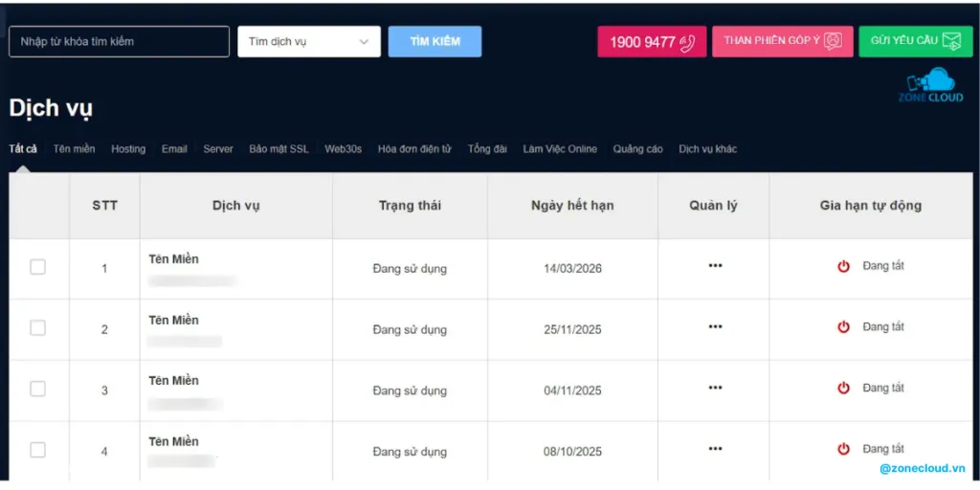Click the Gửi yêu cầu button
Image resolution: width=980 pixels, height=490 pixels.
click(916, 42)
